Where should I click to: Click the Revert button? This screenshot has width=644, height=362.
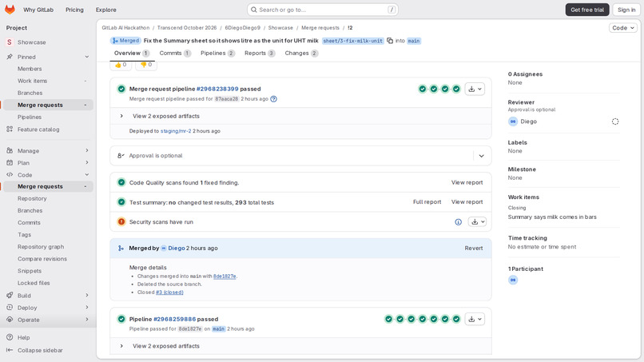tap(474, 249)
